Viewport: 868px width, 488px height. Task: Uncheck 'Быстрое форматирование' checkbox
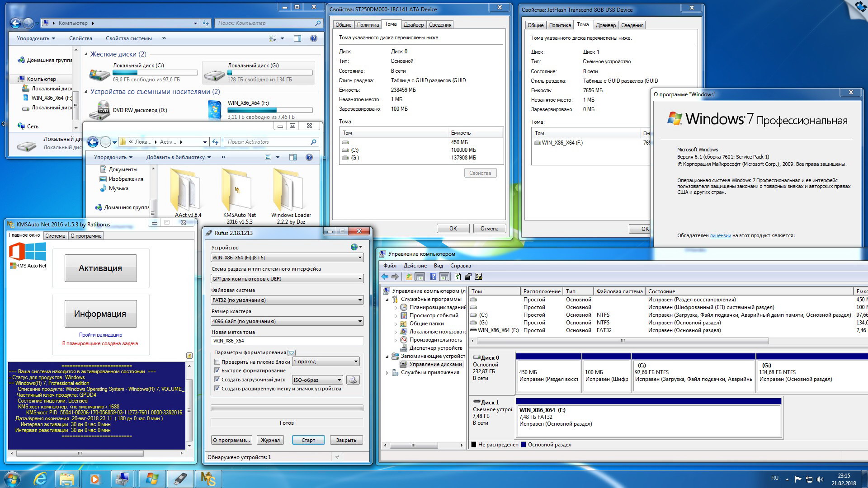[x=217, y=371]
